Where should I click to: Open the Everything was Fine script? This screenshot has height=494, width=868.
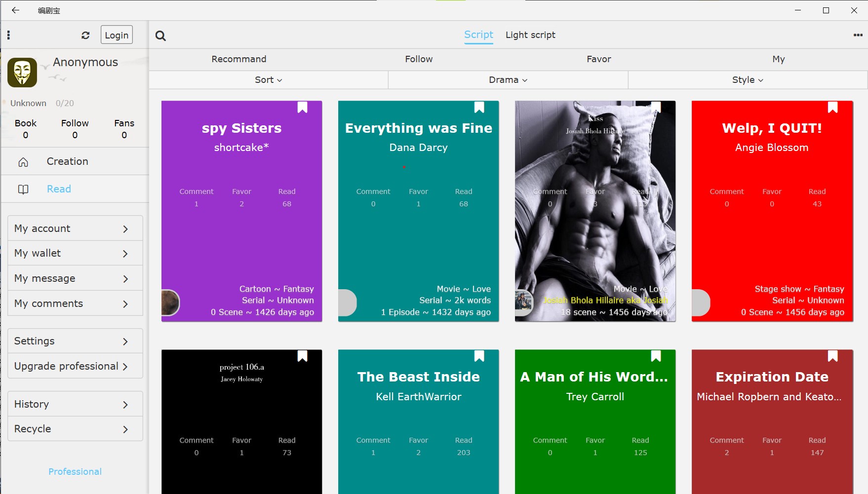click(419, 211)
